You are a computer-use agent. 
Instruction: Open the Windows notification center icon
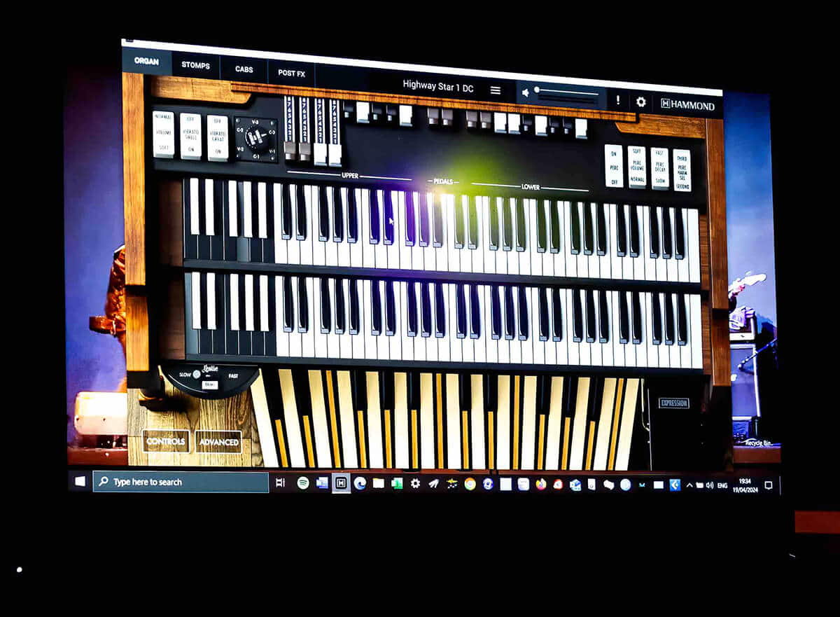pyautogui.click(x=768, y=485)
